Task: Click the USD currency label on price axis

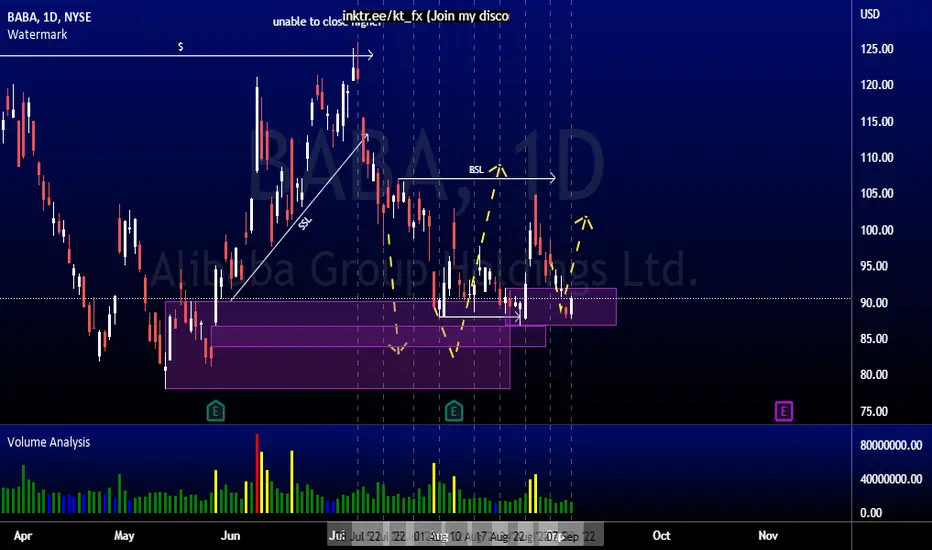Action: [870, 14]
